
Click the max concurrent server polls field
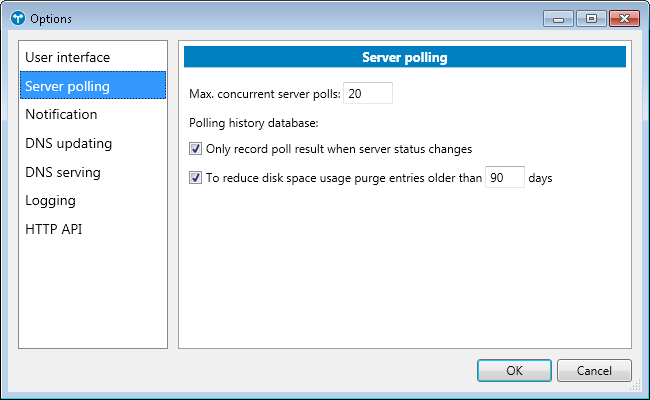coord(368,93)
